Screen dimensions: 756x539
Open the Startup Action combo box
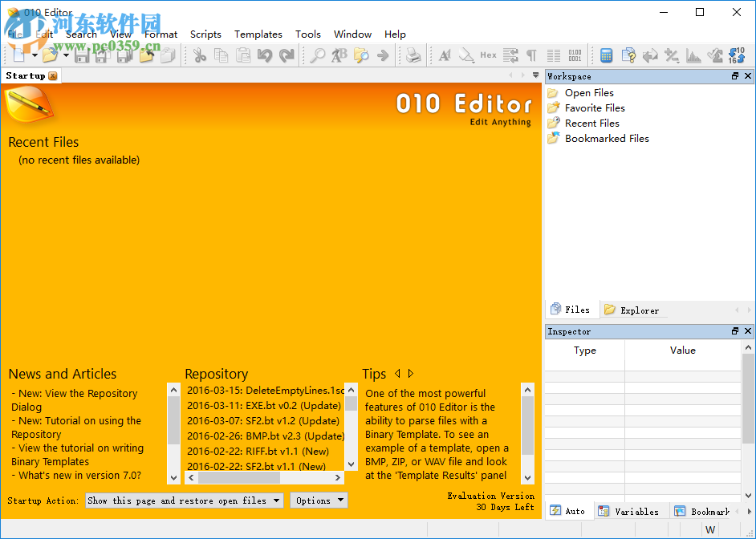pyautogui.click(x=184, y=500)
